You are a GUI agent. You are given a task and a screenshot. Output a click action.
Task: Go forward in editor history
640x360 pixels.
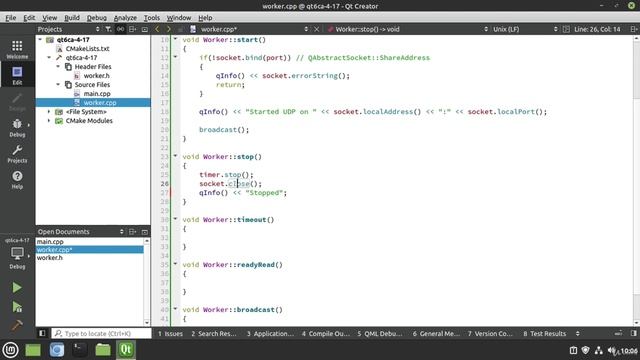coord(168,29)
